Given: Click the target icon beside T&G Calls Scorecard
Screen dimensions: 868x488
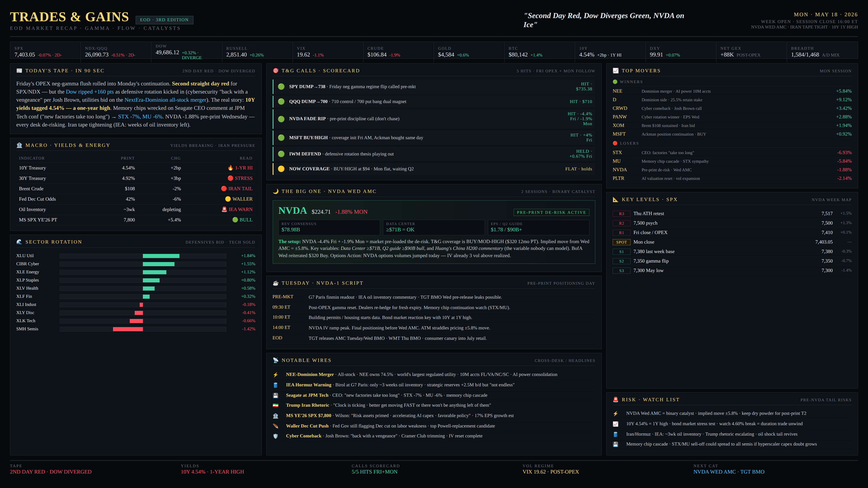Looking at the screenshot, I should coord(276,71).
